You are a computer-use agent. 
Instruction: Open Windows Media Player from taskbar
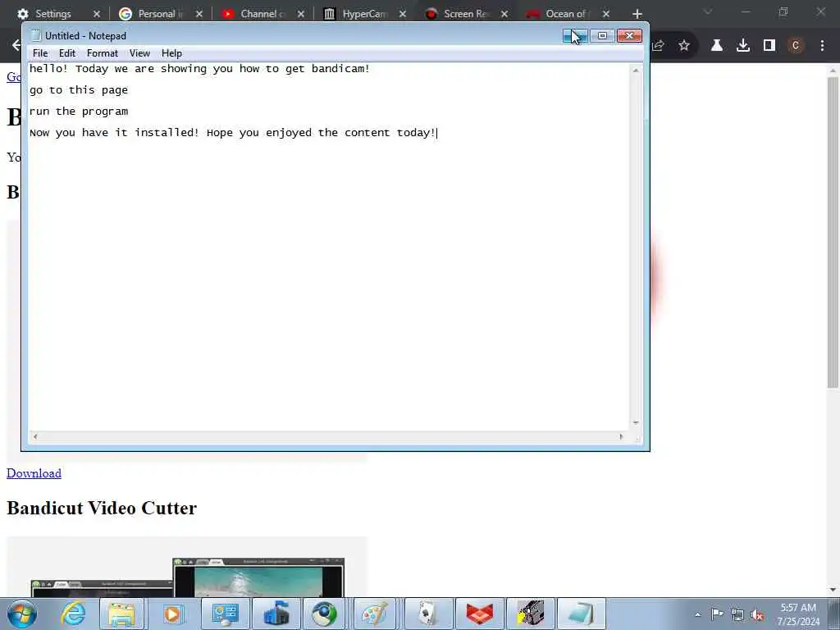point(172,614)
